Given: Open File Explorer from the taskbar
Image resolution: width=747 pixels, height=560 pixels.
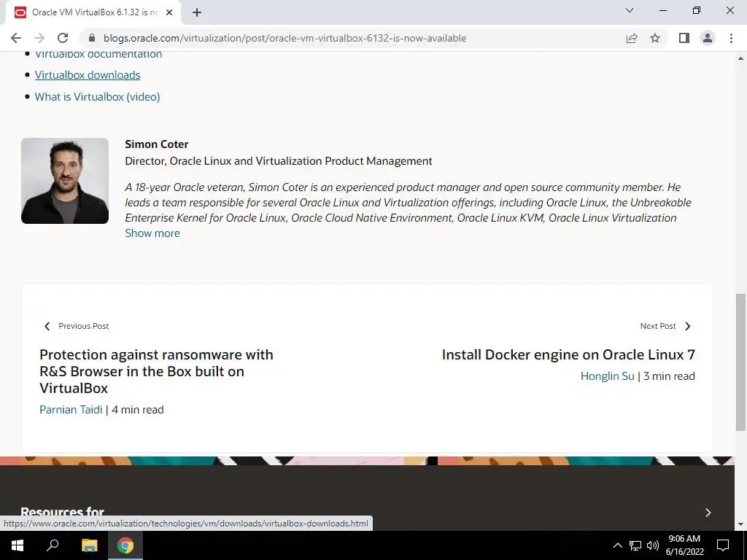Looking at the screenshot, I should tap(89, 545).
